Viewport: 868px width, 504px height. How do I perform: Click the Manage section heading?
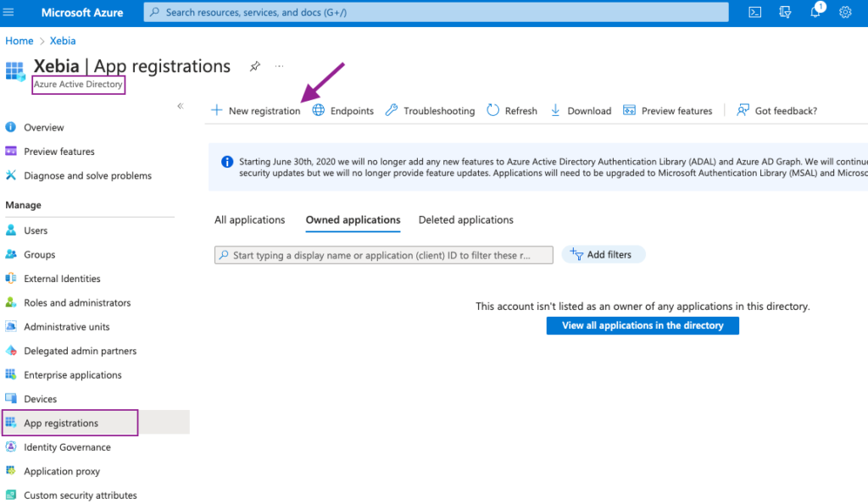[x=23, y=205]
